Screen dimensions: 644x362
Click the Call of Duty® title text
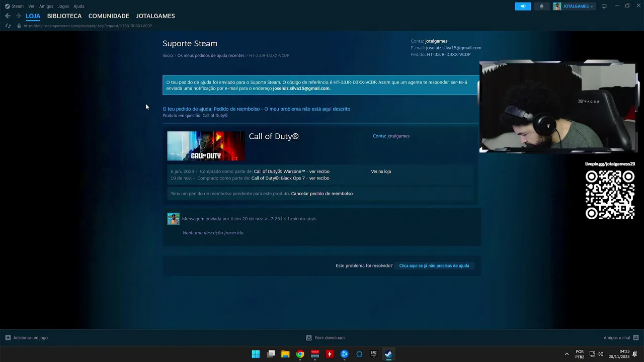(x=274, y=136)
